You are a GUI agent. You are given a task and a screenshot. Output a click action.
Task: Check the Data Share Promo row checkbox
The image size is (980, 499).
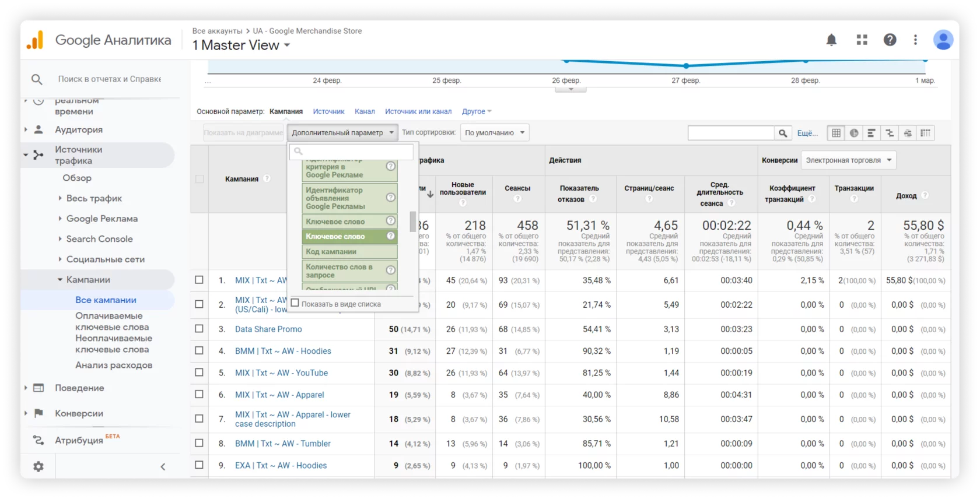coord(199,329)
